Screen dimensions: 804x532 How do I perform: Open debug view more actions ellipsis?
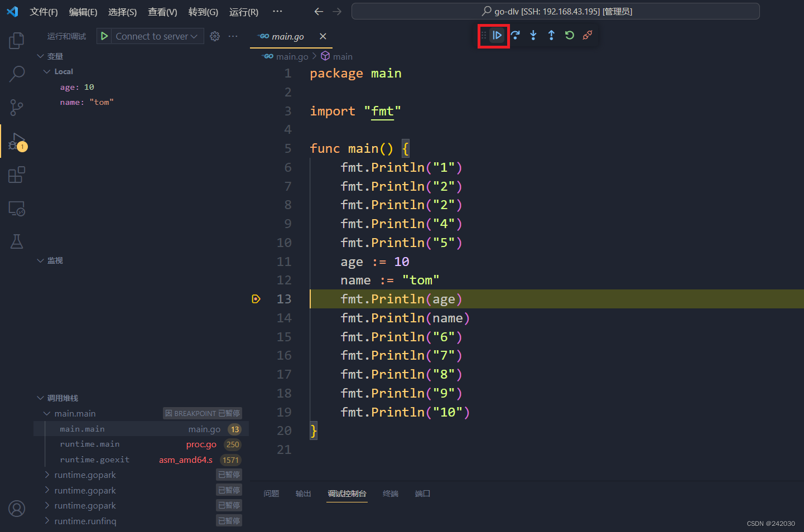(x=233, y=36)
